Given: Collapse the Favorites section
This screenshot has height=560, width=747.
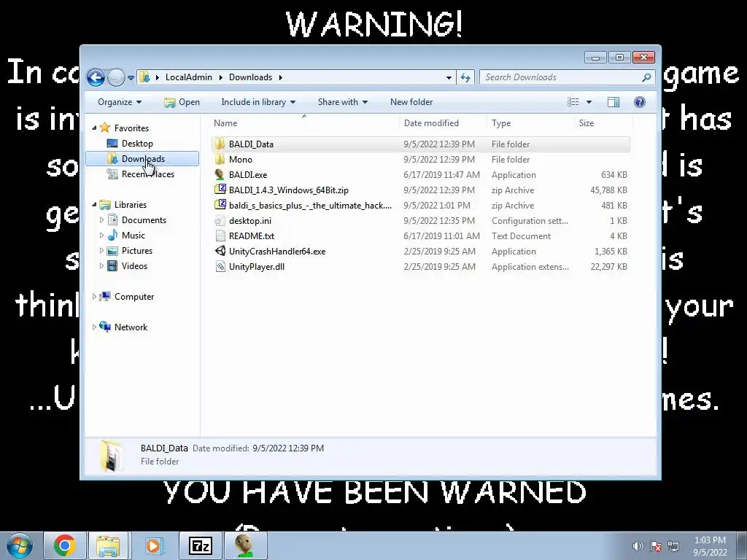Looking at the screenshot, I should [x=94, y=128].
